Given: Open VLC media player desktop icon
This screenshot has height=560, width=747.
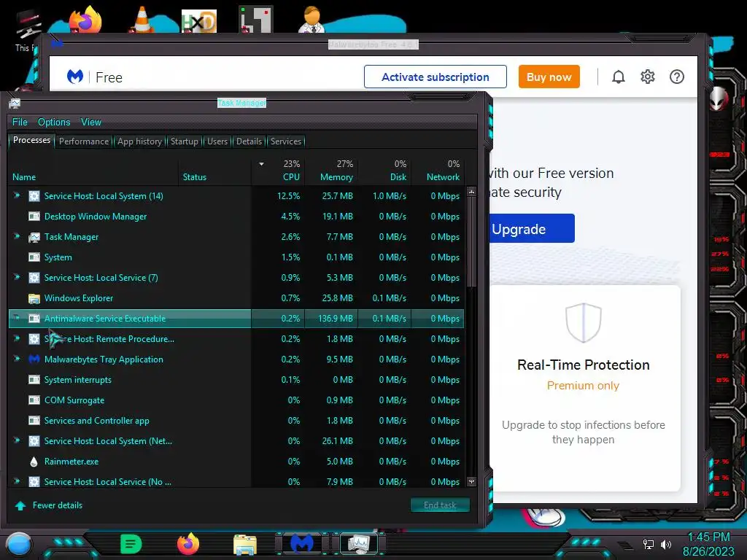Looking at the screenshot, I should (142, 20).
